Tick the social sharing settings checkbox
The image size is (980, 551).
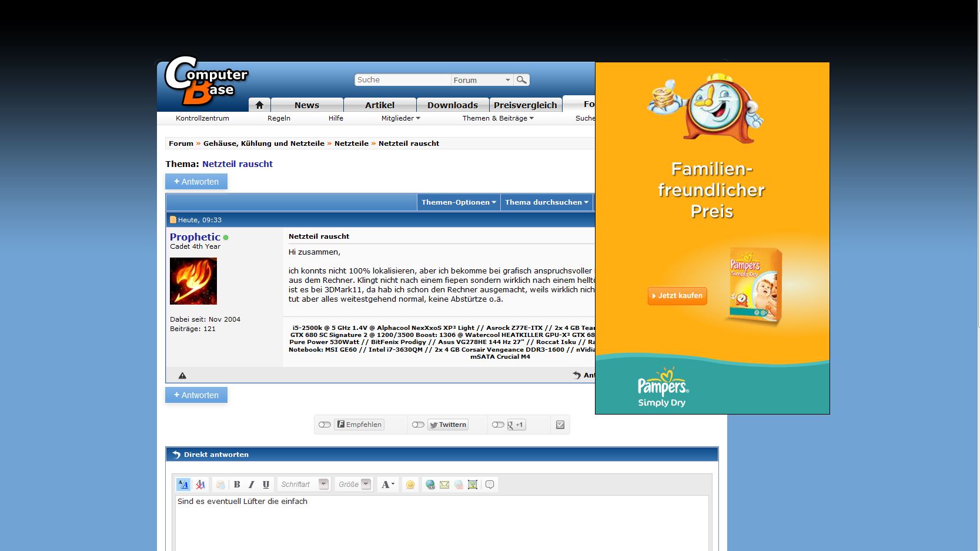coord(560,425)
